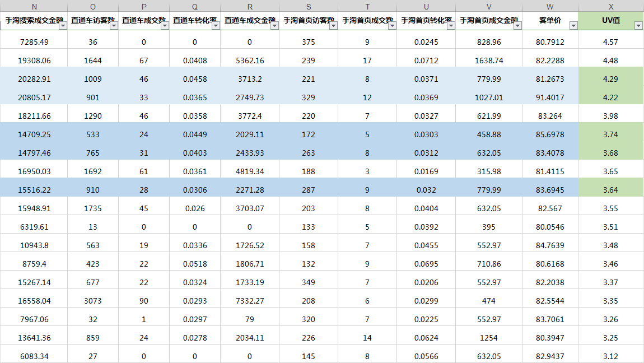Open filter dropdown for 手淘首页访客数 column
644x363 pixels.
point(333,25)
